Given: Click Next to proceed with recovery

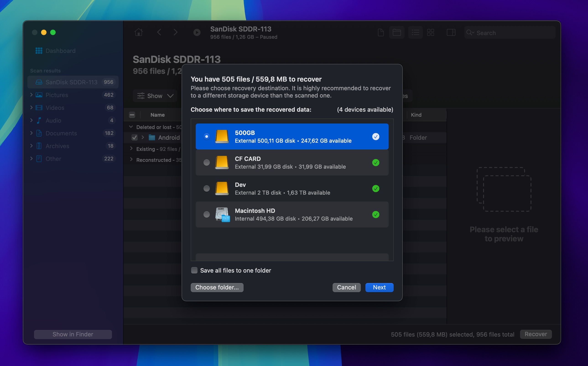Looking at the screenshot, I should (x=379, y=287).
